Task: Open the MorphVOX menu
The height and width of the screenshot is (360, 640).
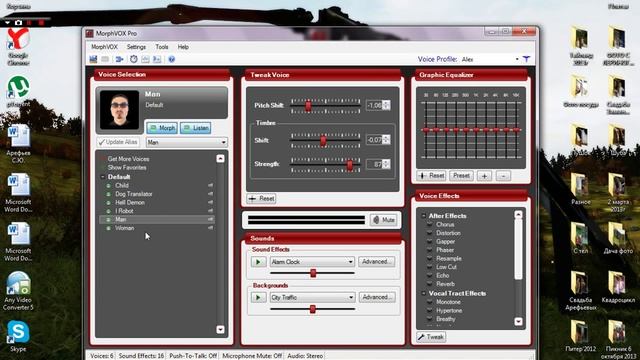Action: pos(104,47)
